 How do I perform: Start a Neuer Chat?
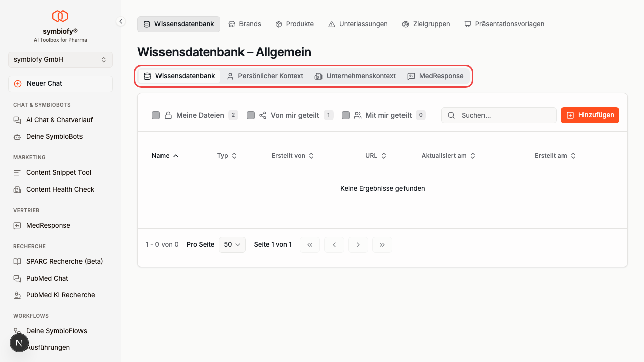(60, 83)
